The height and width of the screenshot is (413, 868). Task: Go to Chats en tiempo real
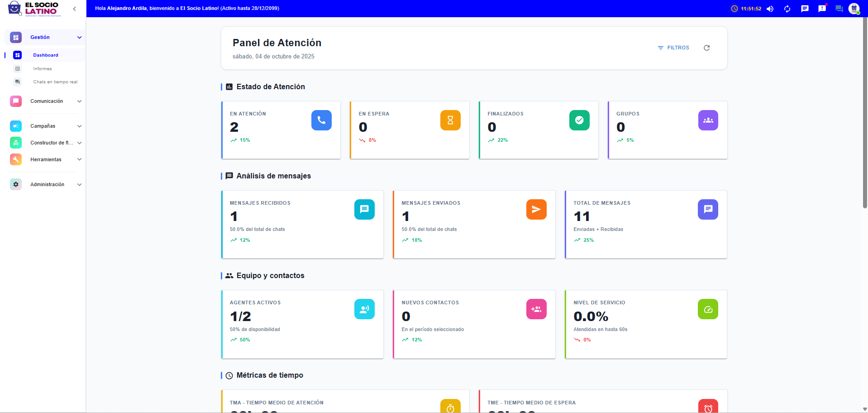pyautogui.click(x=55, y=82)
